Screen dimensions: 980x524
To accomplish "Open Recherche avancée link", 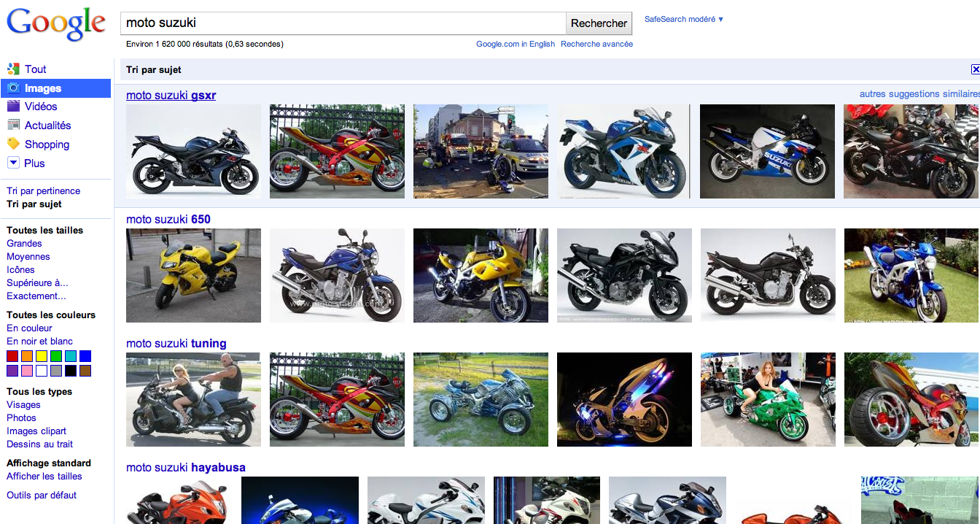I will 597,44.
